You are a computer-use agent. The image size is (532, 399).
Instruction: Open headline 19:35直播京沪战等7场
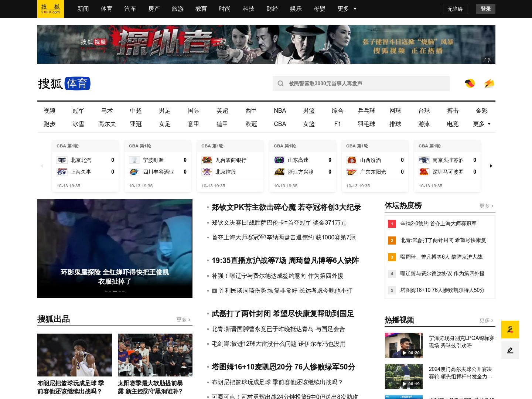[x=286, y=260]
